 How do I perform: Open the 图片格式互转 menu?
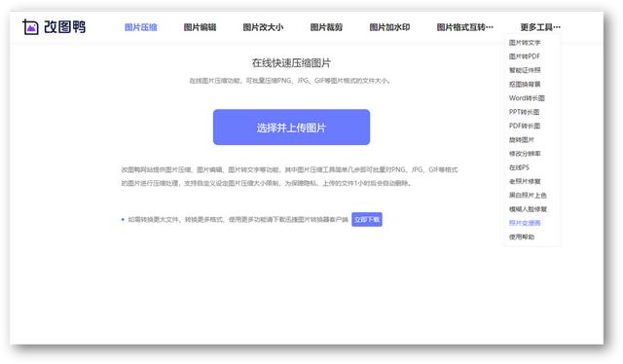click(465, 27)
